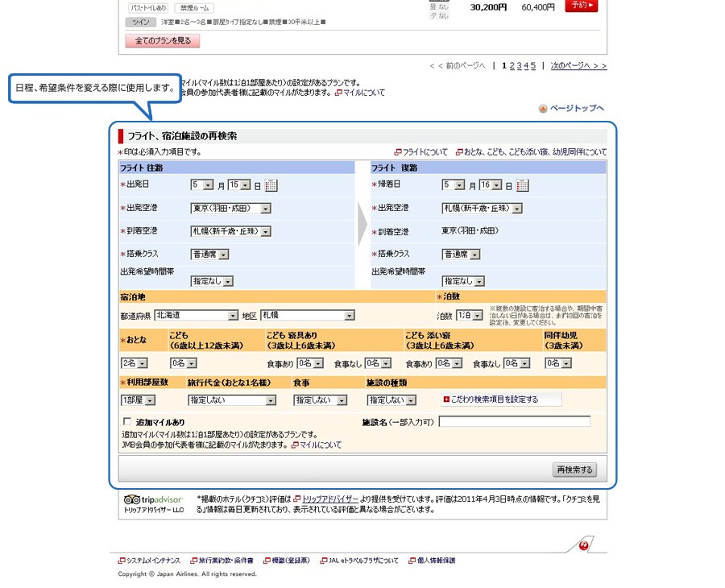The image size is (725, 588).
Task: Click 次のページへ next page link
Action: [x=578, y=66]
